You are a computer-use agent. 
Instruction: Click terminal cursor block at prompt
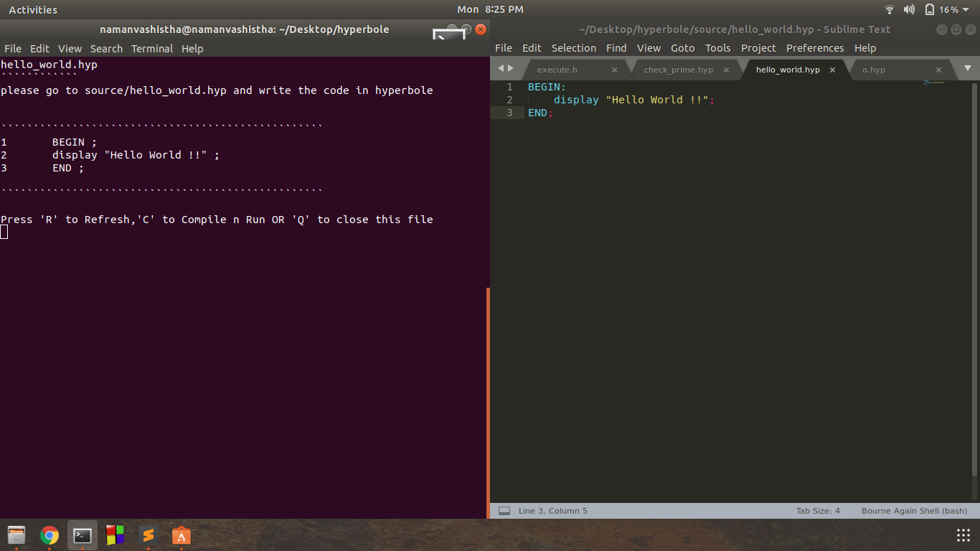[4, 232]
